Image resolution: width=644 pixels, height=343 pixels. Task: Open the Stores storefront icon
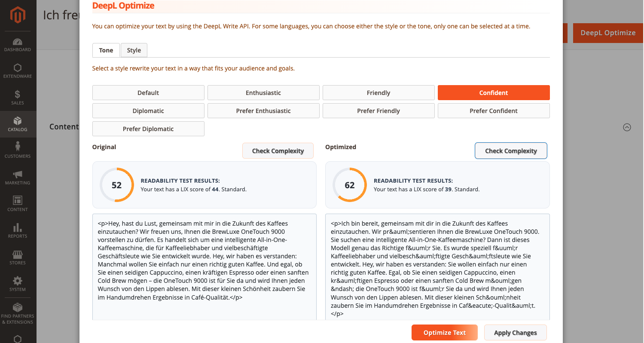pyautogui.click(x=18, y=254)
